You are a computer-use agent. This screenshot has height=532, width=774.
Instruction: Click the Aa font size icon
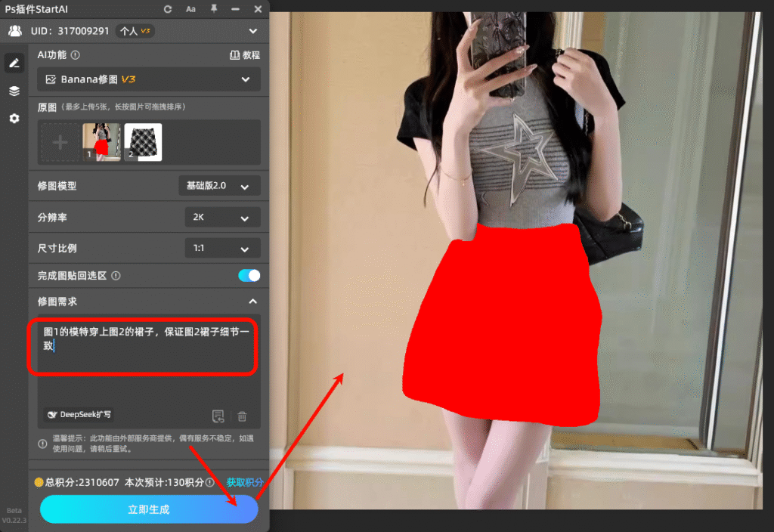click(x=190, y=9)
